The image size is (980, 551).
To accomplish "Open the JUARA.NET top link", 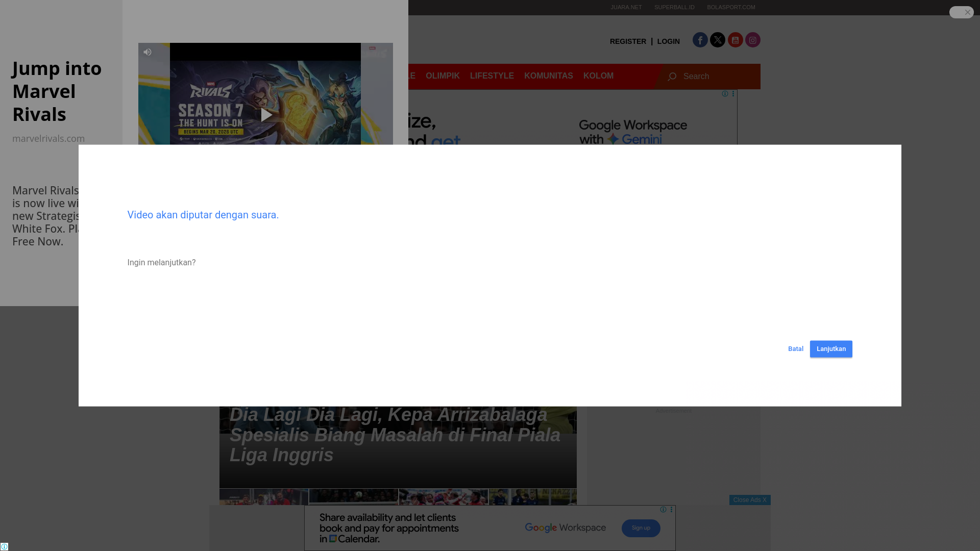I will [x=626, y=7].
